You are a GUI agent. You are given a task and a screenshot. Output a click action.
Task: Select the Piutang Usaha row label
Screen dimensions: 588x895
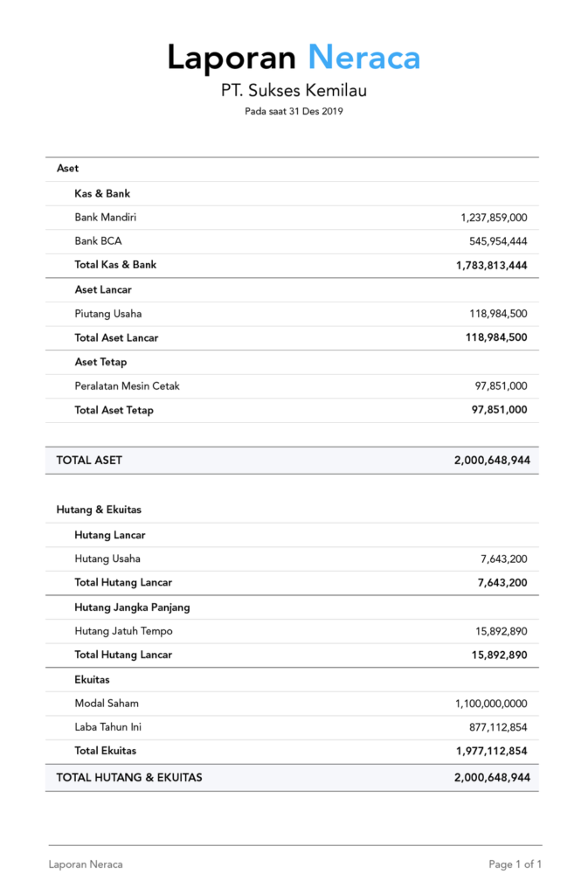click(x=108, y=313)
